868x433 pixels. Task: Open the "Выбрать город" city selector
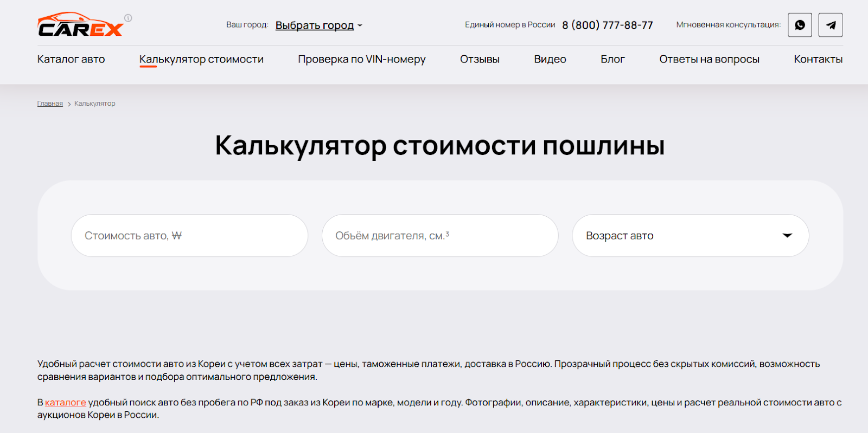click(318, 25)
